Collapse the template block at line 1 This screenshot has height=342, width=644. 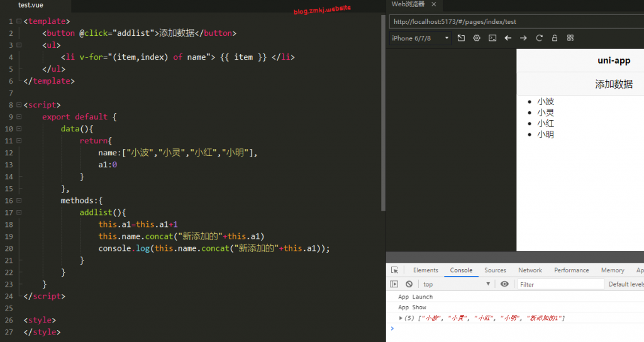click(x=19, y=22)
